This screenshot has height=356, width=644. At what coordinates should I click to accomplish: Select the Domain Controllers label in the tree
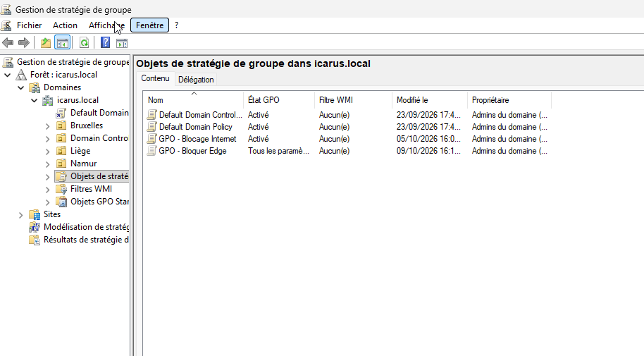[x=99, y=138]
